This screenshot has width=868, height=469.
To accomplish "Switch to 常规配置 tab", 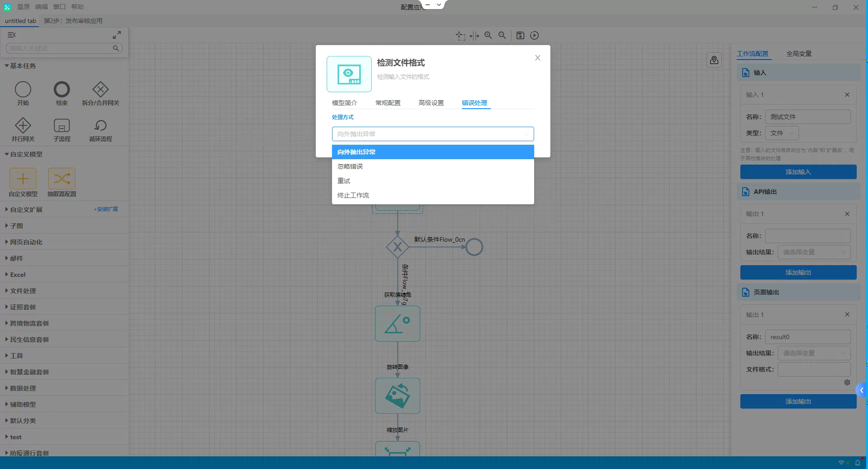I will [x=388, y=103].
